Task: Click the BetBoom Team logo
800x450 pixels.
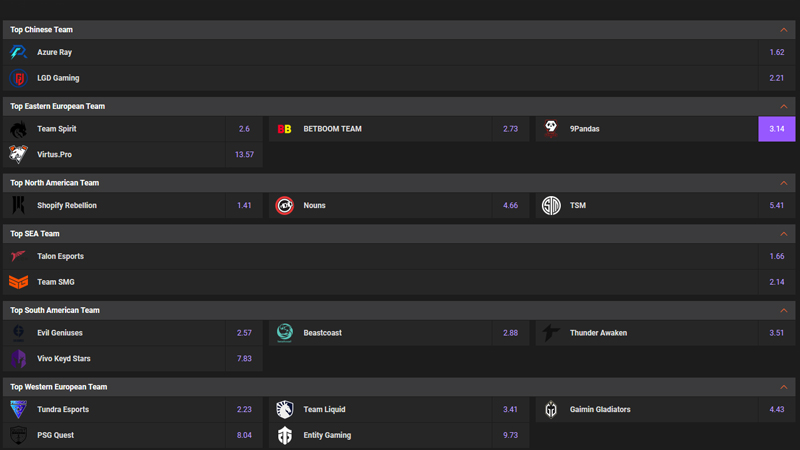Action: pyautogui.click(x=285, y=129)
